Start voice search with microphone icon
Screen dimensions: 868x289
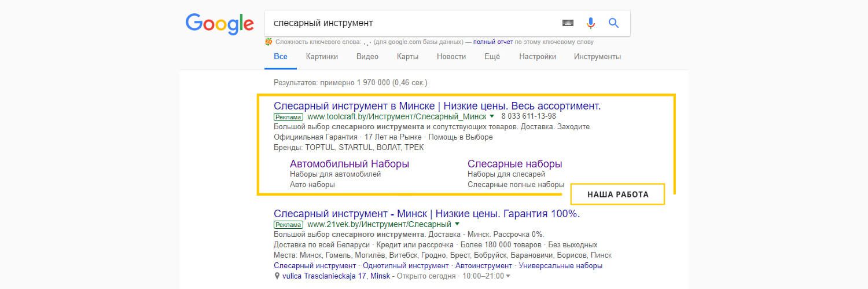pyautogui.click(x=590, y=23)
